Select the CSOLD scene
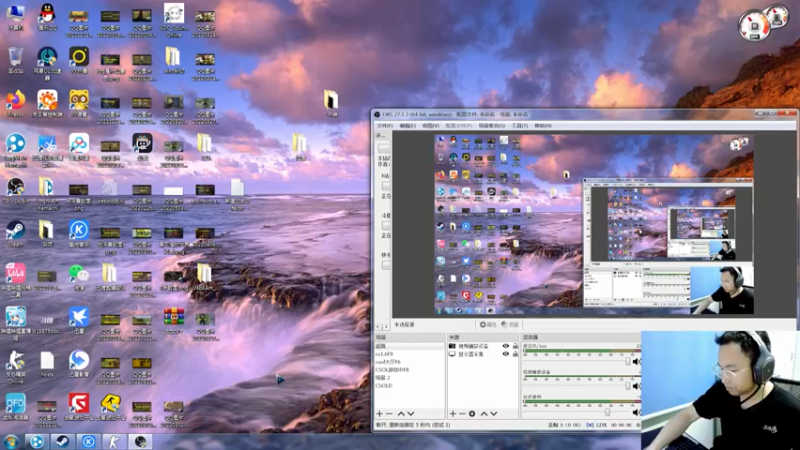This screenshot has width=800, height=450. coord(410,386)
